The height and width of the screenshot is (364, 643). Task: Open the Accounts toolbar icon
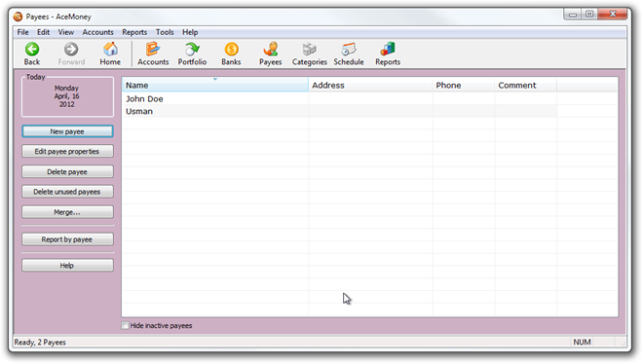click(153, 50)
